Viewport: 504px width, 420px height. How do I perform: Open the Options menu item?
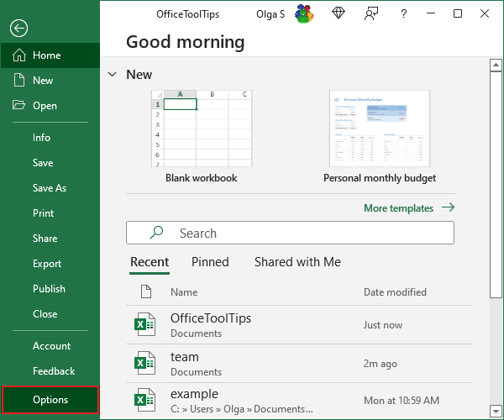coord(50,400)
